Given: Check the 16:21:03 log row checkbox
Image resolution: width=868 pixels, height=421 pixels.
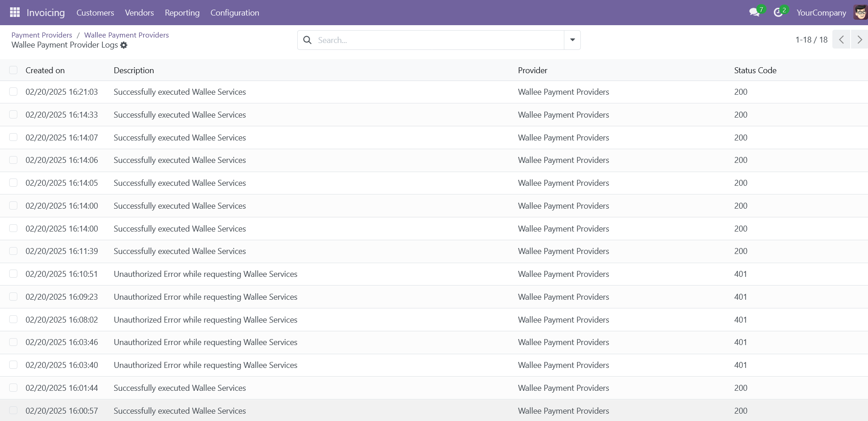Looking at the screenshot, I should pos(13,92).
